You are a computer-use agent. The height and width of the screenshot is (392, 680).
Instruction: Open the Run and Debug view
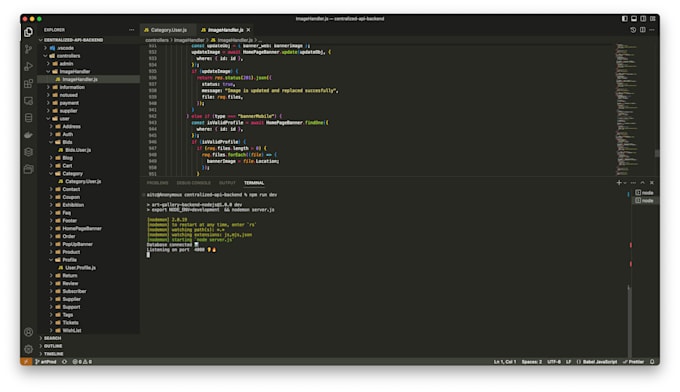[x=29, y=66]
